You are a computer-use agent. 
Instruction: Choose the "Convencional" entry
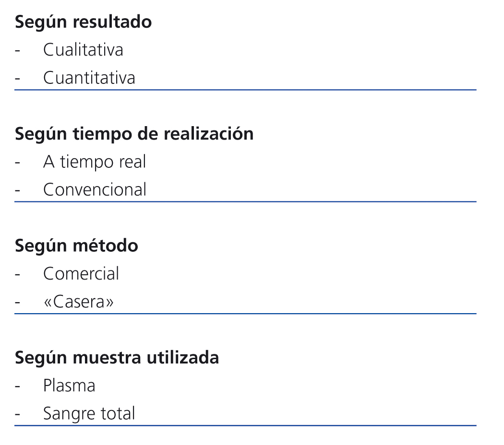(95, 190)
